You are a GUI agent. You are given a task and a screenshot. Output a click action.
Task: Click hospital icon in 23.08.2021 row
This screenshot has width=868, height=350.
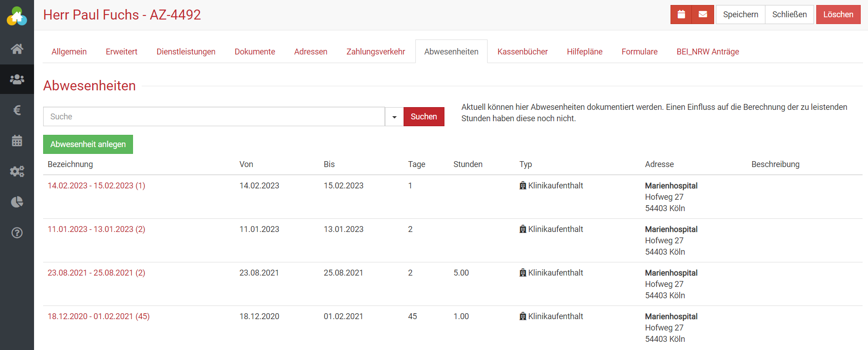tap(523, 273)
